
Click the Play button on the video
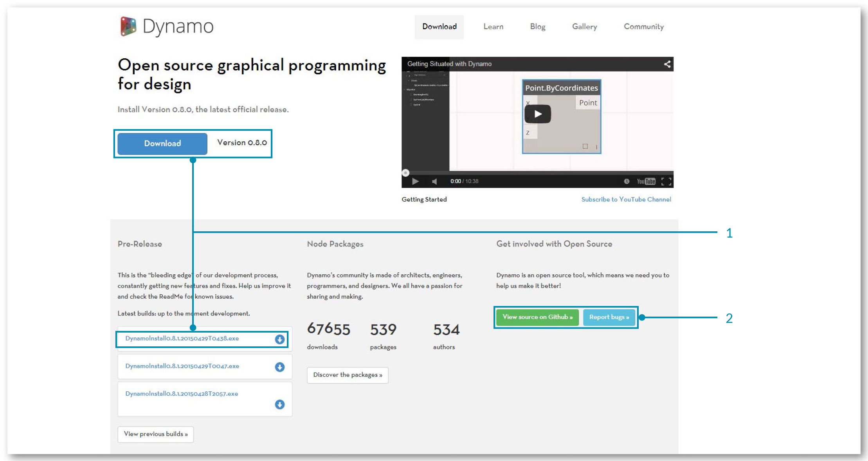(538, 113)
